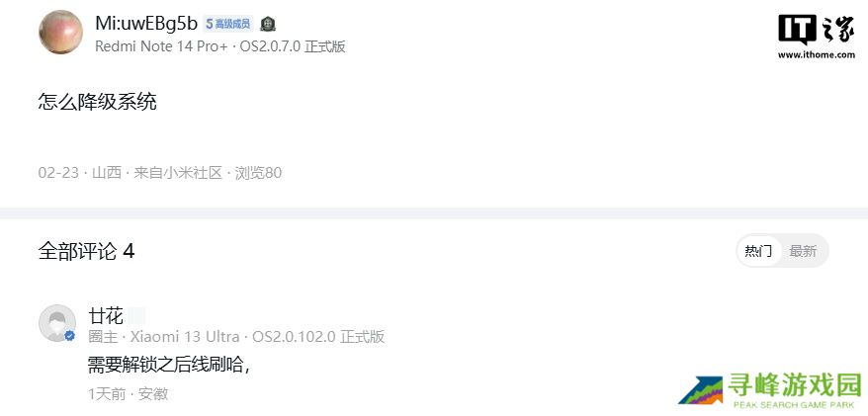Click the 来自小米社区 source link

coord(178,173)
